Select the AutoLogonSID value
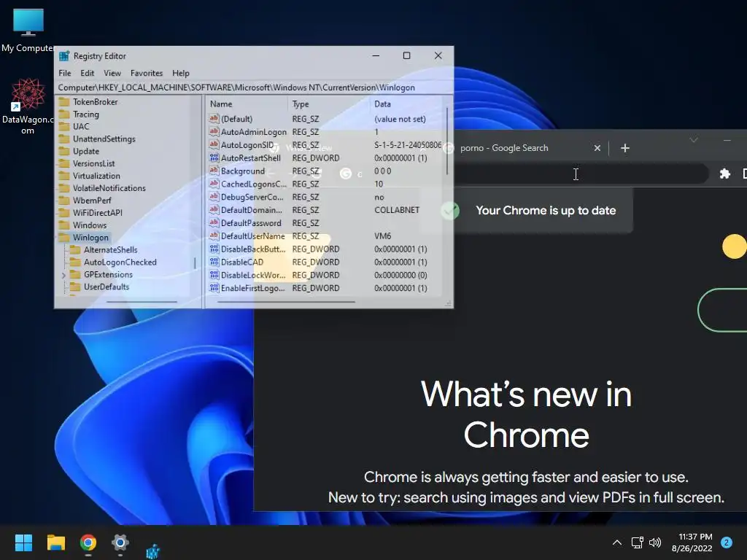This screenshot has width=747, height=560. coord(247,145)
